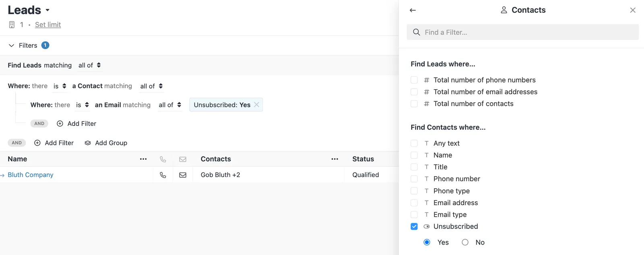Viewport: 644px width, 255px height.
Task: Click the phone column header icon
Action: [163, 159]
